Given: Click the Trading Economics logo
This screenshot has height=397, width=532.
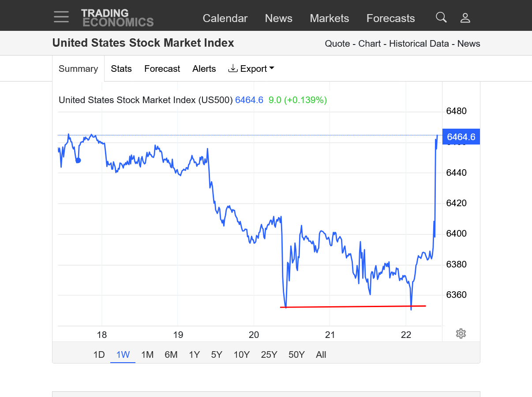Looking at the screenshot, I should (117, 18).
